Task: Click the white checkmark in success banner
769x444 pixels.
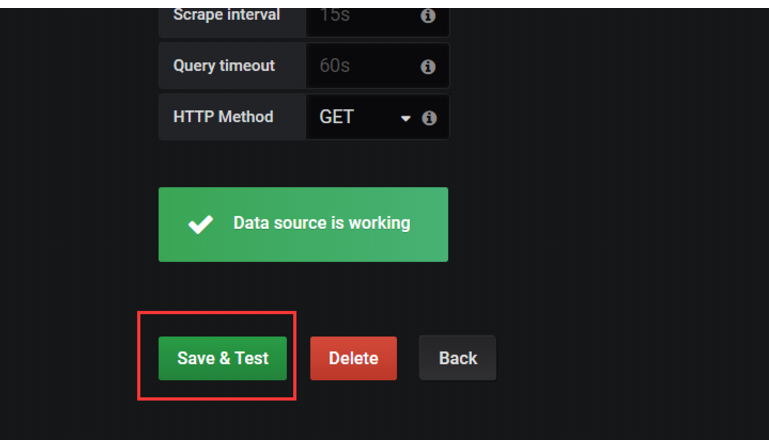Action: coord(200,224)
